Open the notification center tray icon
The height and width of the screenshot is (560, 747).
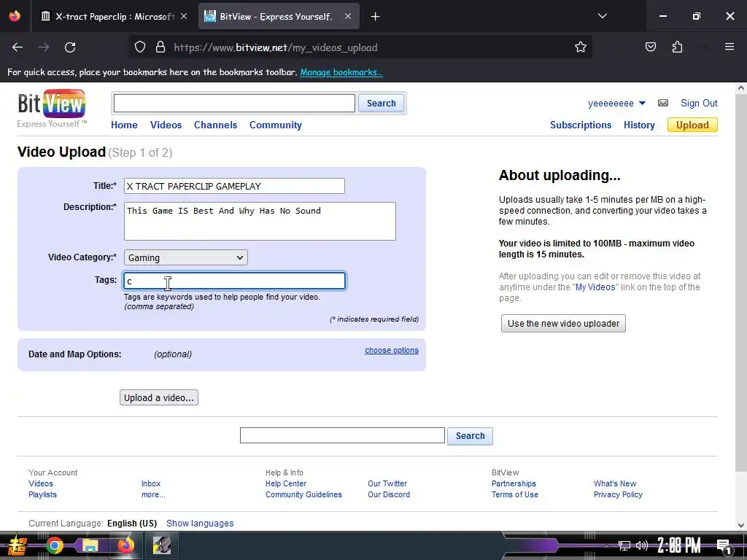click(x=724, y=546)
